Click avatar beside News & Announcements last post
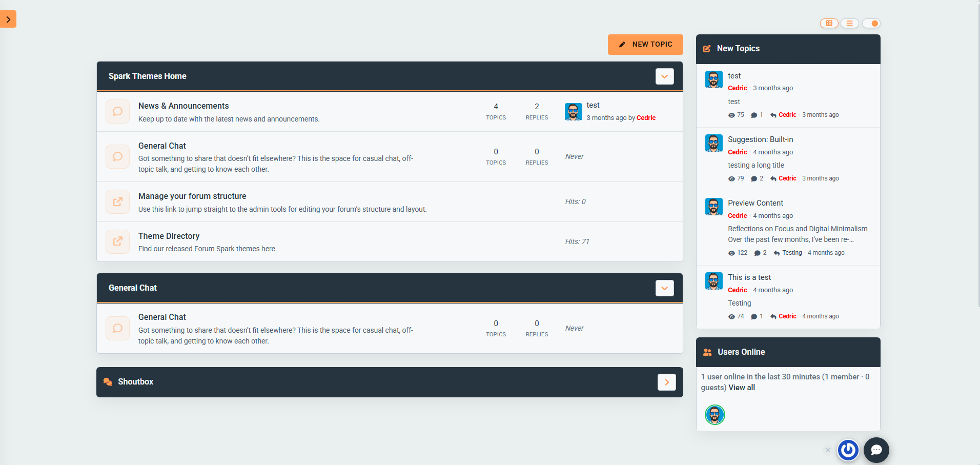Image resolution: width=980 pixels, height=465 pixels. click(574, 111)
